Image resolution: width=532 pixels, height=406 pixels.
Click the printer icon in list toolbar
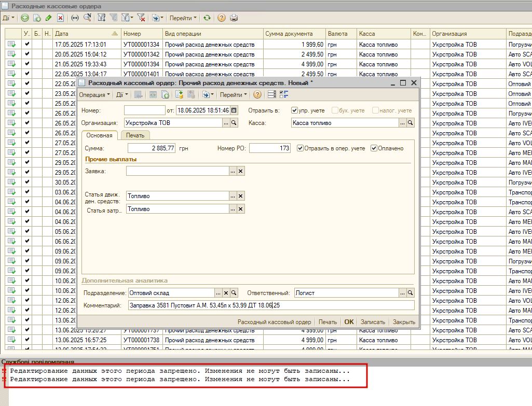pos(234,18)
